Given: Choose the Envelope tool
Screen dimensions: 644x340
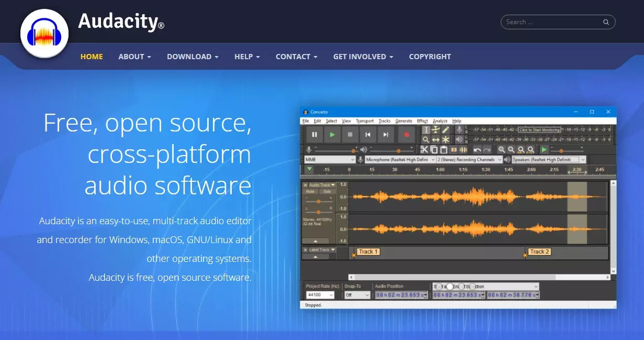Looking at the screenshot, I should click(436, 129).
